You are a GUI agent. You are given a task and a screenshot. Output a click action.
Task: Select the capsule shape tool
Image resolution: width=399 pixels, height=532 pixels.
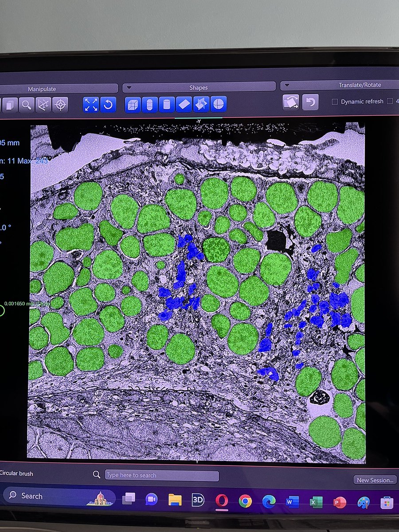tap(149, 105)
